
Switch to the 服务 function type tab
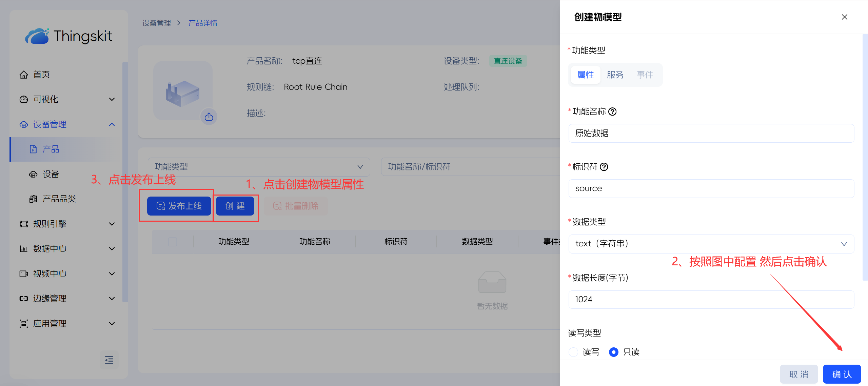click(x=615, y=75)
